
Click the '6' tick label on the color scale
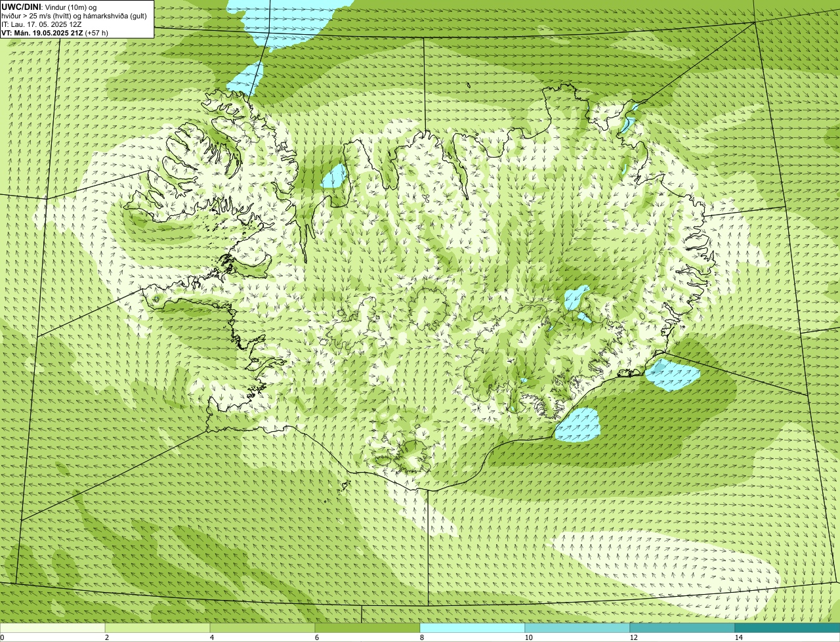coord(317,637)
